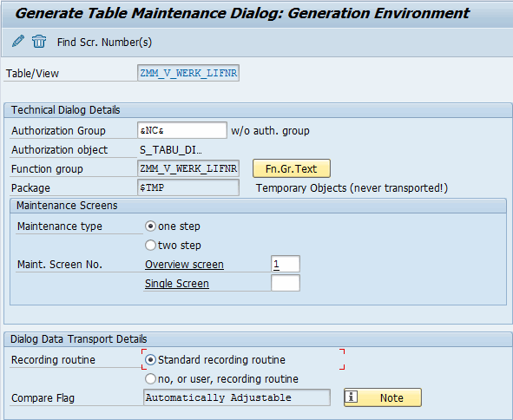
Task: Click the Function group label
Action: pyautogui.click(x=47, y=169)
